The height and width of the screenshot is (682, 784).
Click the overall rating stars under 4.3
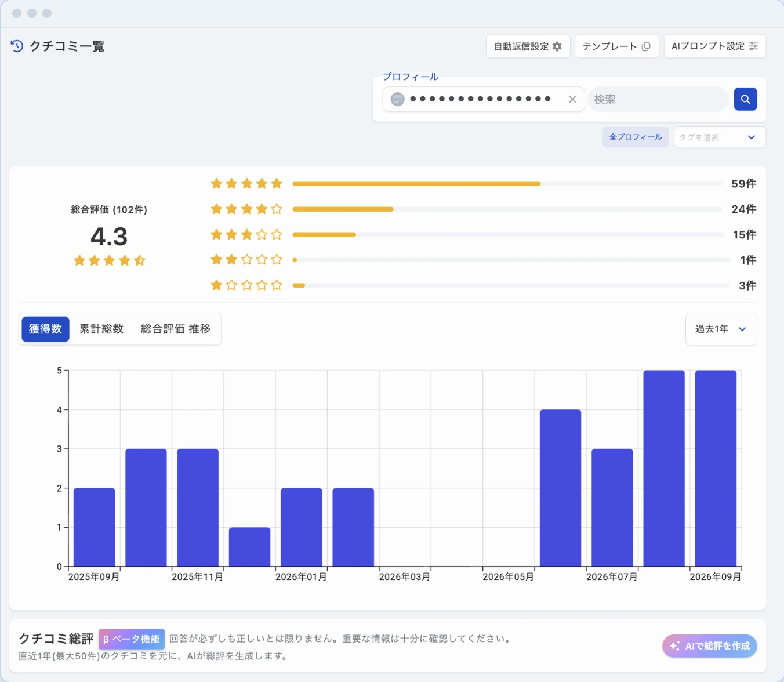(x=109, y=260)
